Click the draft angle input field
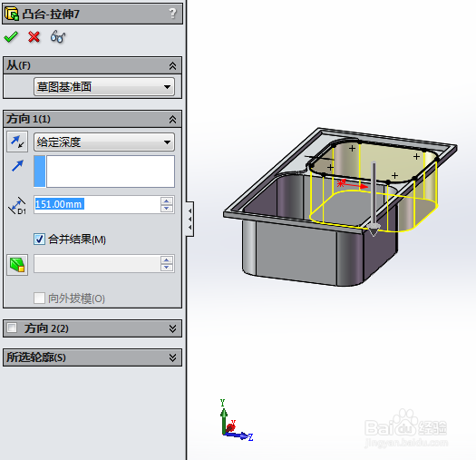 point(97,264)
